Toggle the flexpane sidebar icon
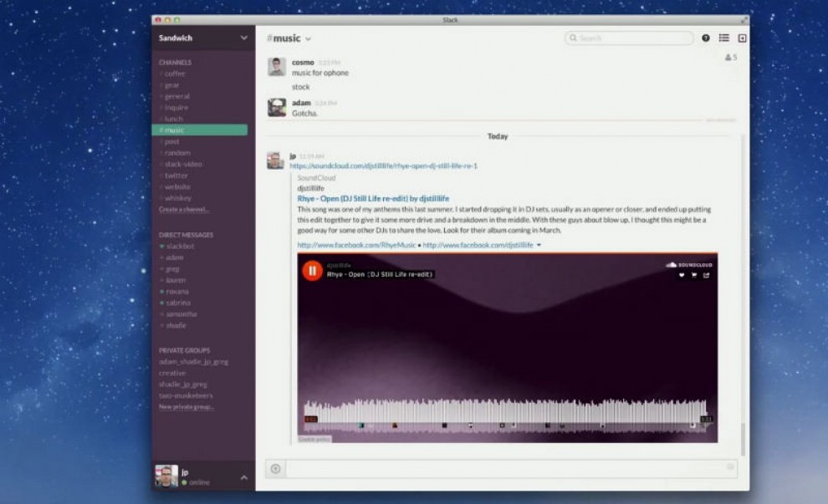Image resolution: width=828 pixels, height=504 pixels. pyautogui.click(x=742, y=38)
